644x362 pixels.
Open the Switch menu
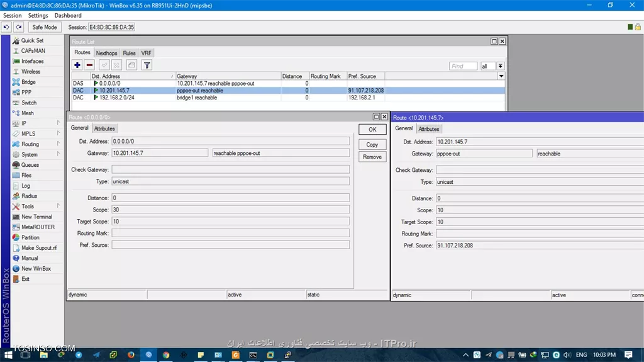pos(29,103)
